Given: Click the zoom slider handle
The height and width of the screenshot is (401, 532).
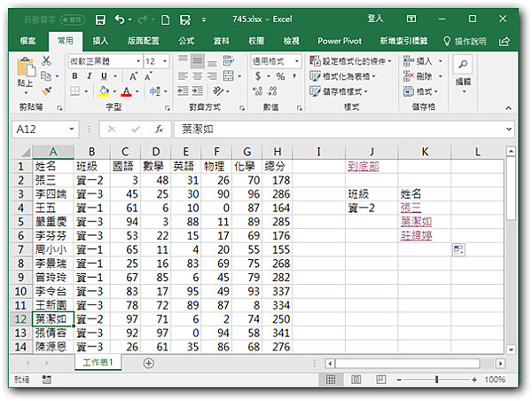Looking at the screenshot, I should click(436, 380).
